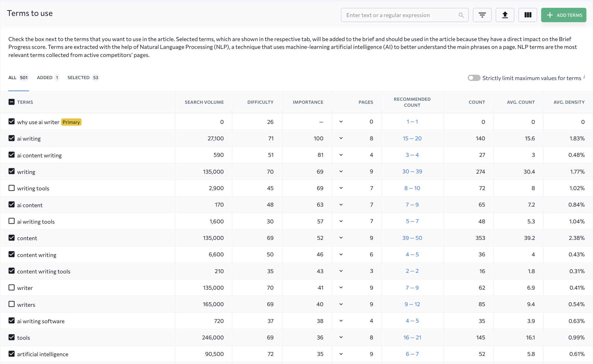Click the search magnifier icon

pos(461,15)
